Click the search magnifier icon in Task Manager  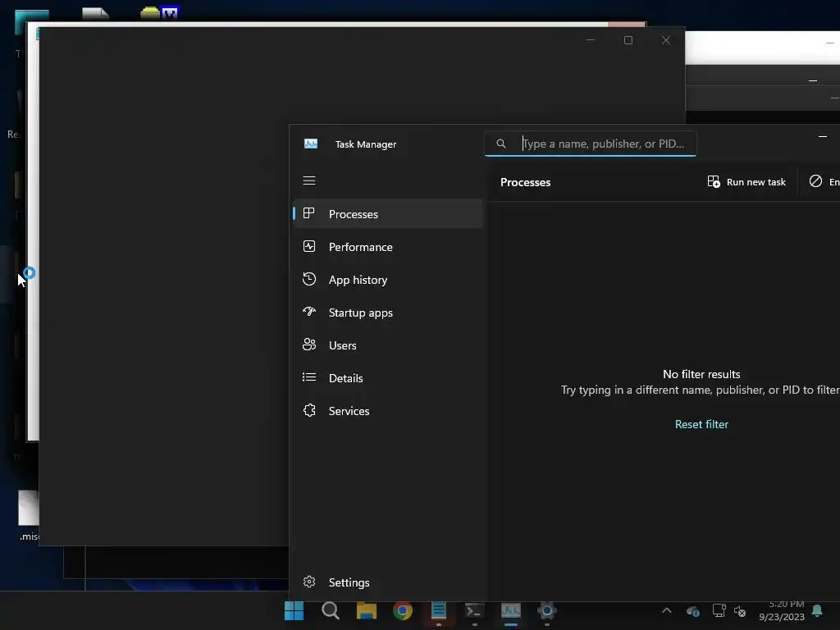click(x=501, y=144)
